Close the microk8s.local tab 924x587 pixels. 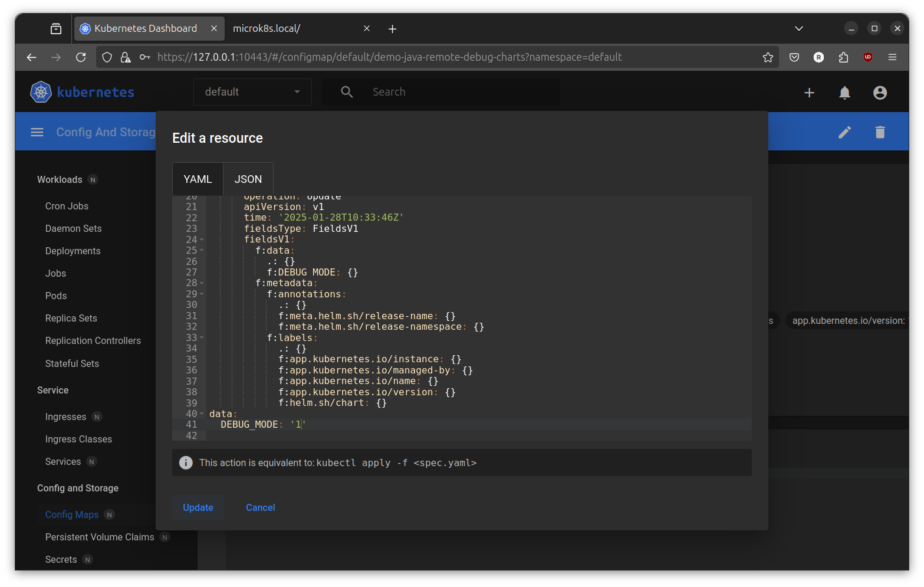(x=367, y=28)
